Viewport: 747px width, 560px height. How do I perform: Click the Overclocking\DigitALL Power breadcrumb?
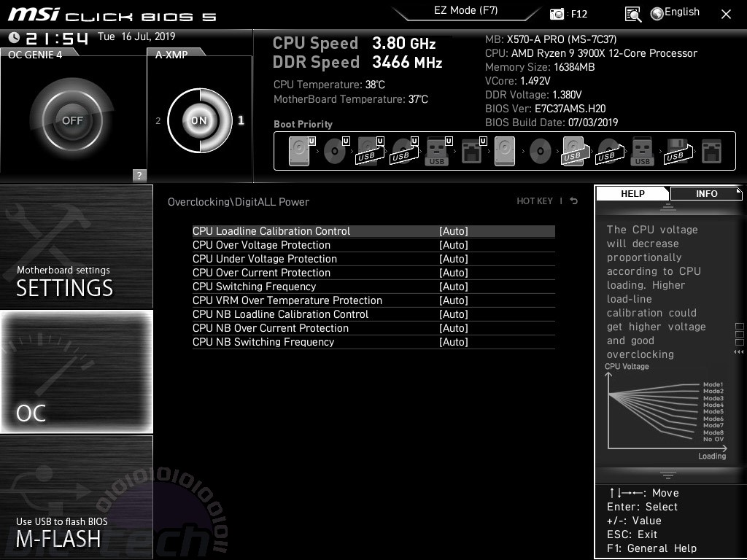[239, 202]
